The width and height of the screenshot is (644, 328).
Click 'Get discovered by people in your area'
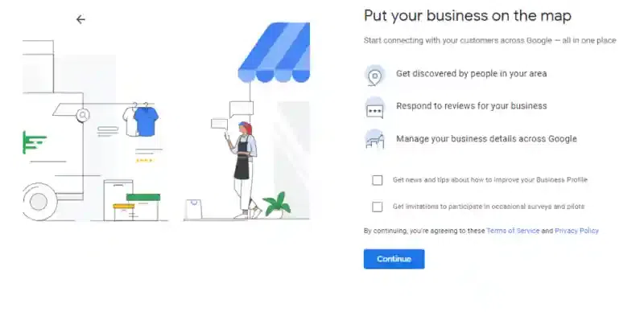471,74
